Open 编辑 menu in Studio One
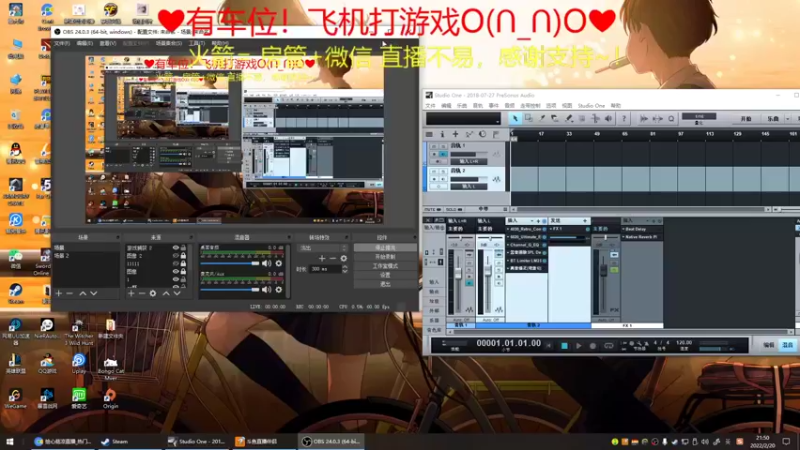The height and width of the screenshot is (450, 800). click(x=446, y=106)
